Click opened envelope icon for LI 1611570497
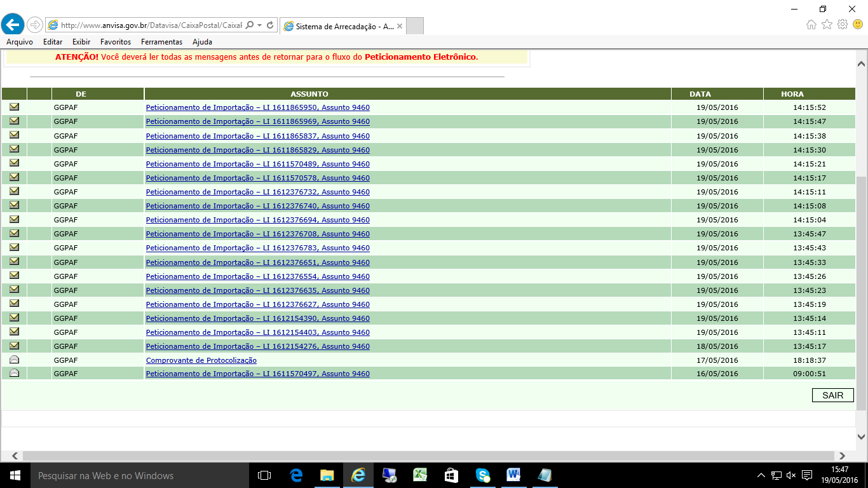Screen dimensions: 868x488 click(x=14, y=373)
